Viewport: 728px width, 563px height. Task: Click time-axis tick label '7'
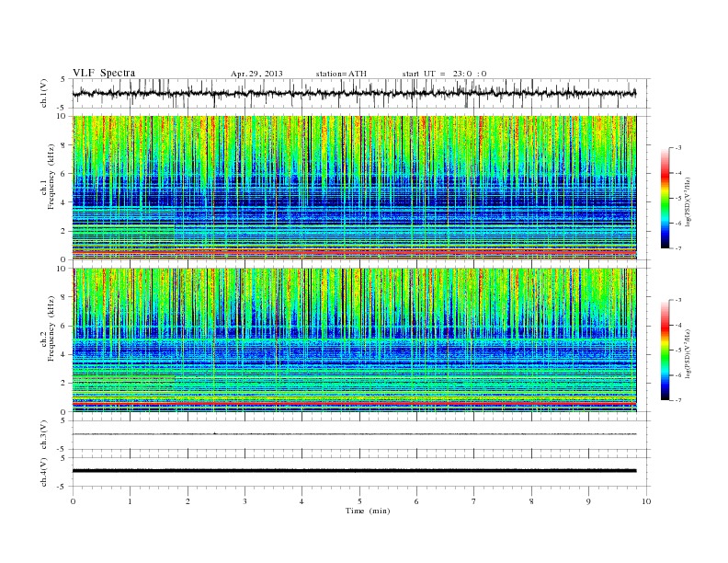(474, 501)
